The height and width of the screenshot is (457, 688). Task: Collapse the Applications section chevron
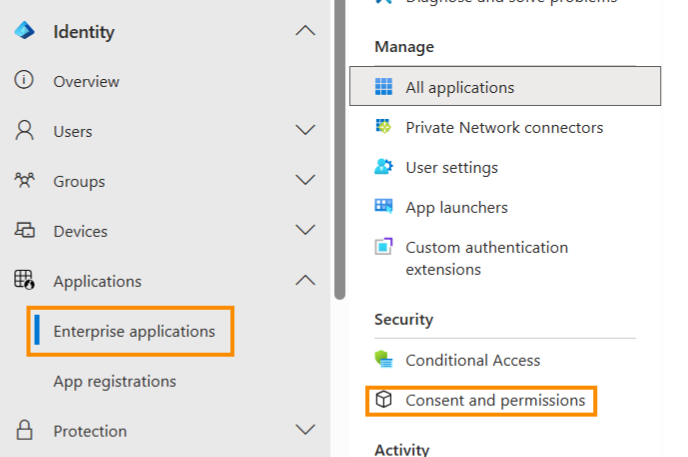(306, 281)
